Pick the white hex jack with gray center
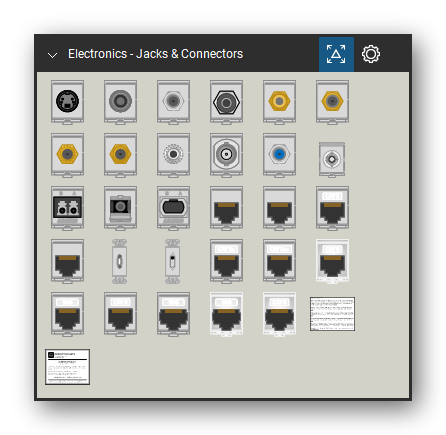This screenshot has width=446, height=435. 173,102
